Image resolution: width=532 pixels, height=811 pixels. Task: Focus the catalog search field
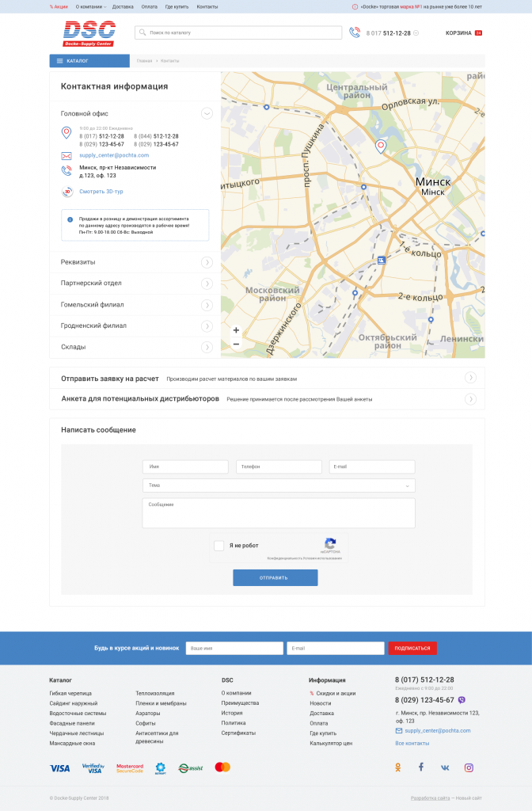(x=238, y=32)
